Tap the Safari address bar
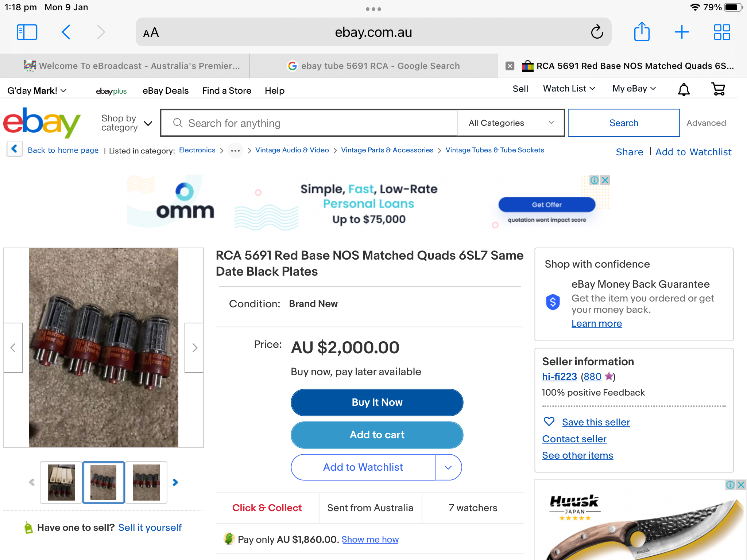This screenshot has height=560, width=747. coord(373,32)
